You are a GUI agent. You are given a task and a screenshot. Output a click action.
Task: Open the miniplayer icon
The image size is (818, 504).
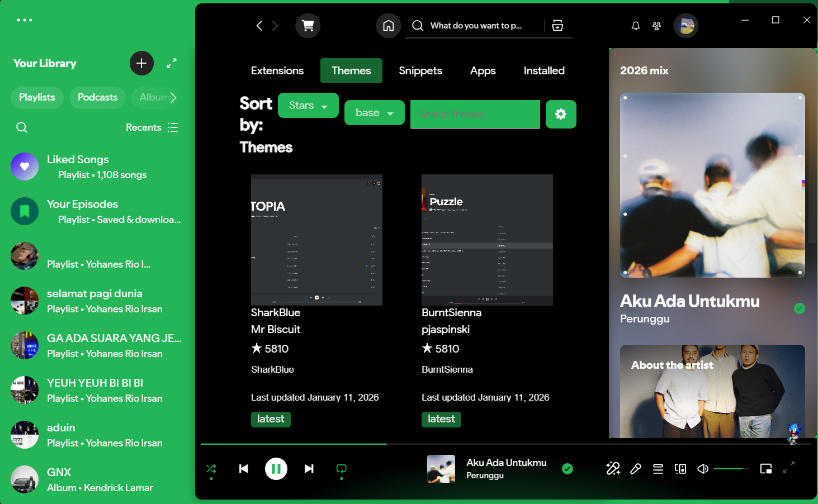766,469
